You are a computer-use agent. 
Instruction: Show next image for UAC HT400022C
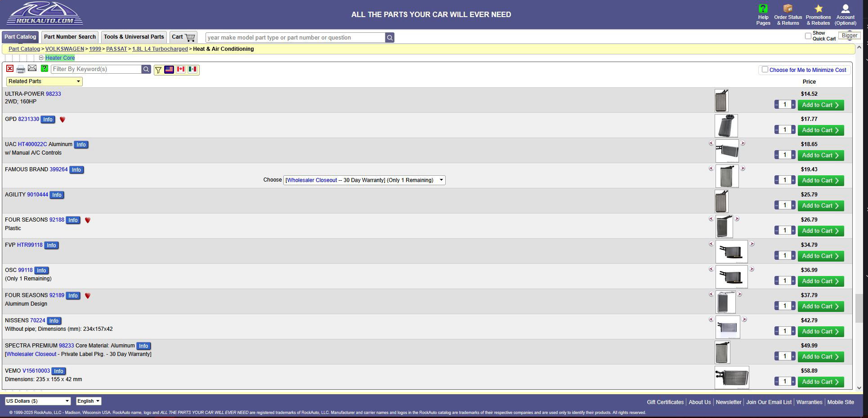click(743, 143)
